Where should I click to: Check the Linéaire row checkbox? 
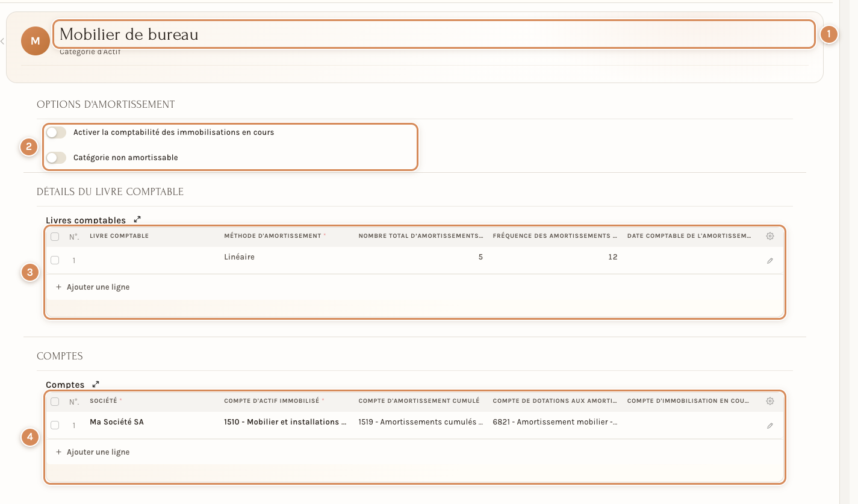pos(55,260)
